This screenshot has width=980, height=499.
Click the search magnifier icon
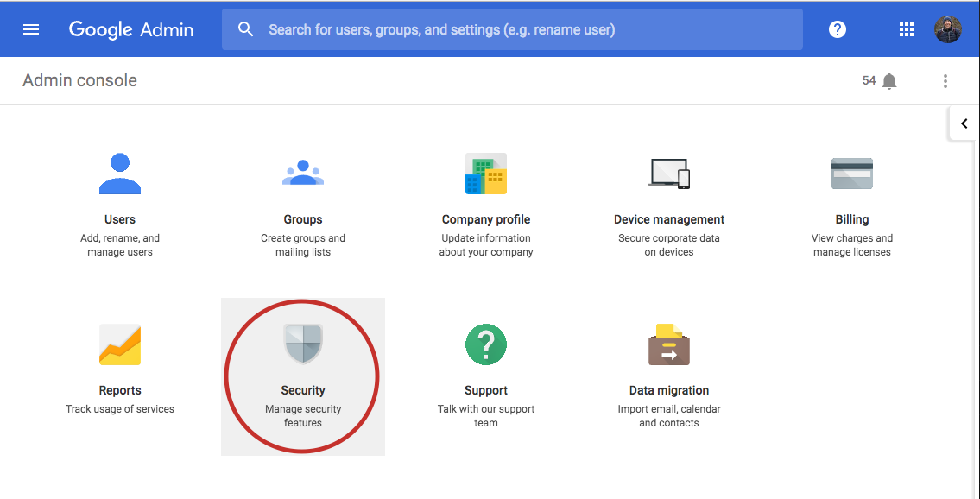[246, 29]
